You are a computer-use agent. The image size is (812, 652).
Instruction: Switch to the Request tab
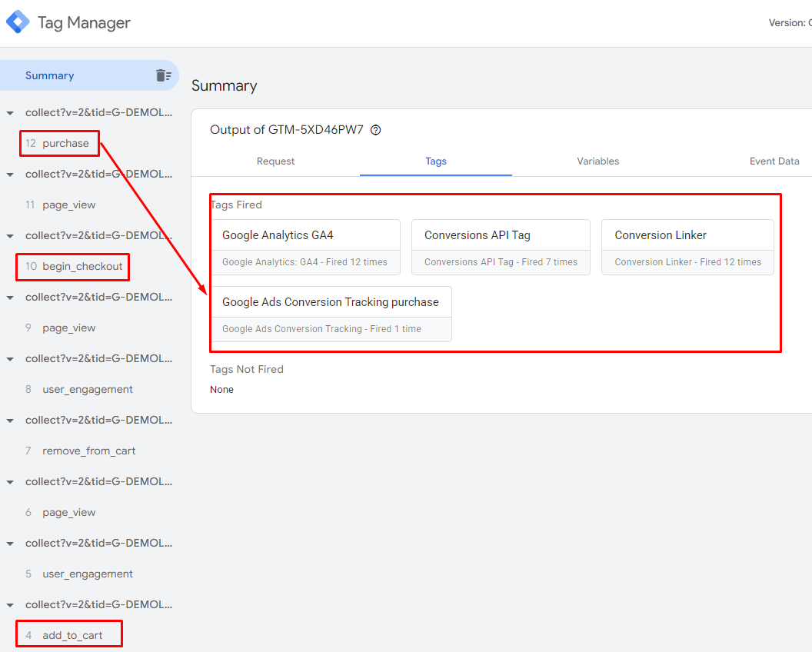pos(275,161)
